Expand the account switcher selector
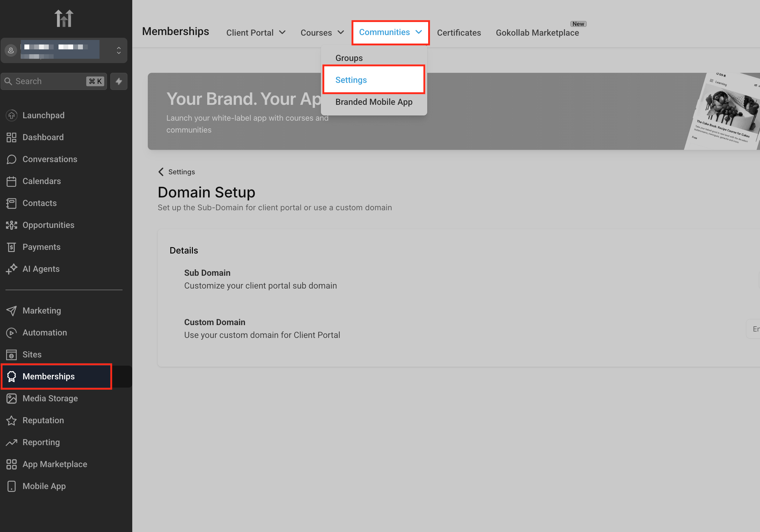 119,50
